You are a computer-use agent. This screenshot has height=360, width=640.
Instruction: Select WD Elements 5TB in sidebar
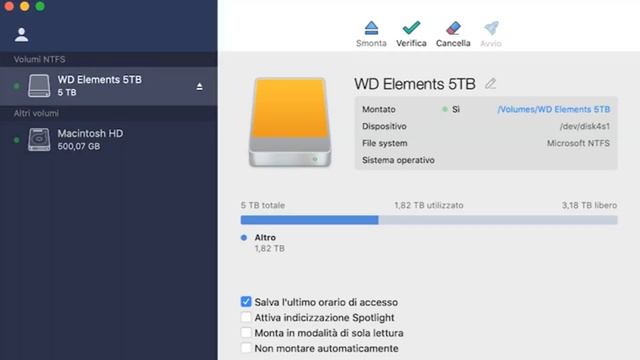click(109, 86)
